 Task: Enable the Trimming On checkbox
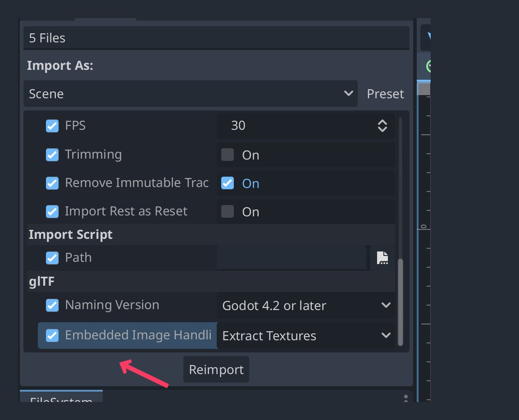click(228, 155)
